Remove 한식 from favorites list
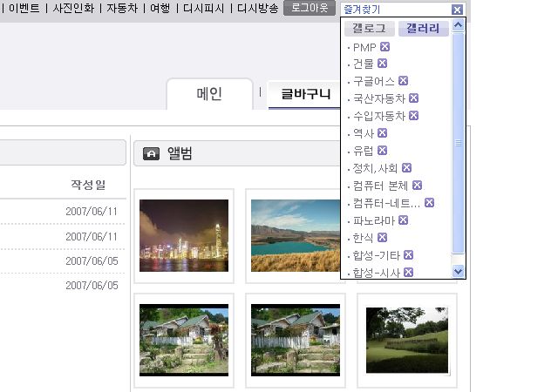Viewport: 558px width, 392px height. (x=382, y=238)
